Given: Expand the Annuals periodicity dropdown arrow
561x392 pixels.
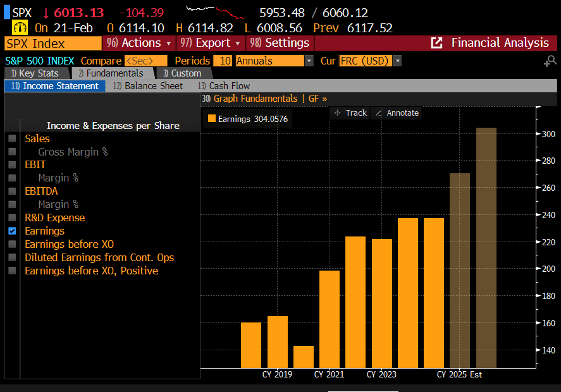Looking at the screenshot, I should tap(309, 61).
